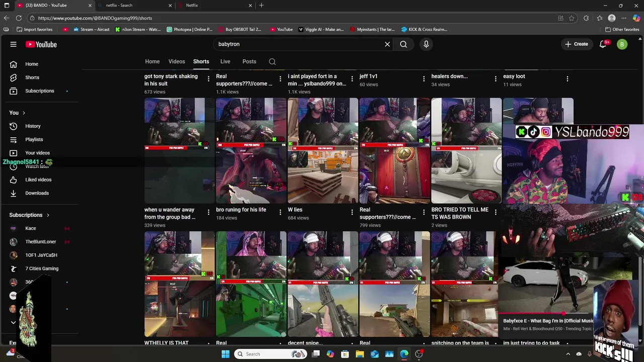
Task: Play 'W lies' short thumbnail
Action: pyautogui.click(x=323, y=150)
